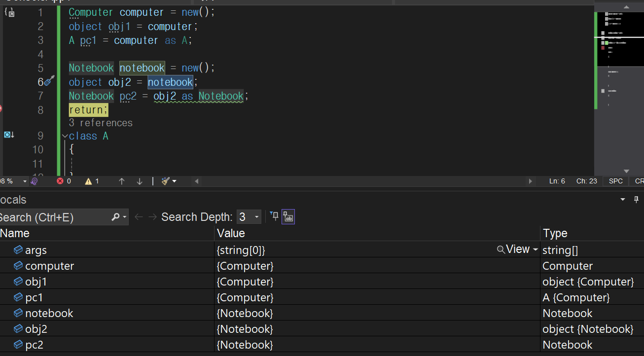This screenshot has width=644, height=356.
Task: Click the vertical scrollbar up arrow
Action: point(626,7)
